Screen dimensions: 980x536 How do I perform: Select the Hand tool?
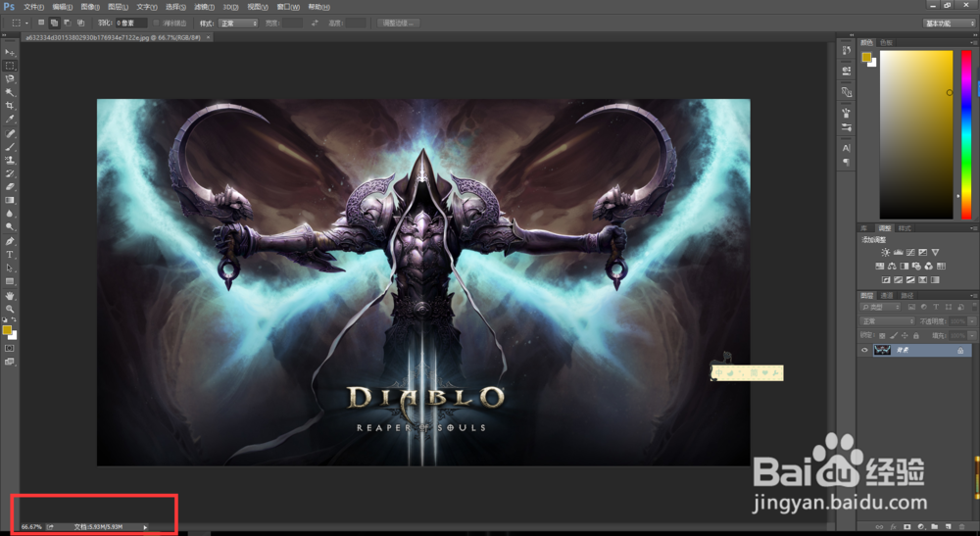tap(10, 296)
